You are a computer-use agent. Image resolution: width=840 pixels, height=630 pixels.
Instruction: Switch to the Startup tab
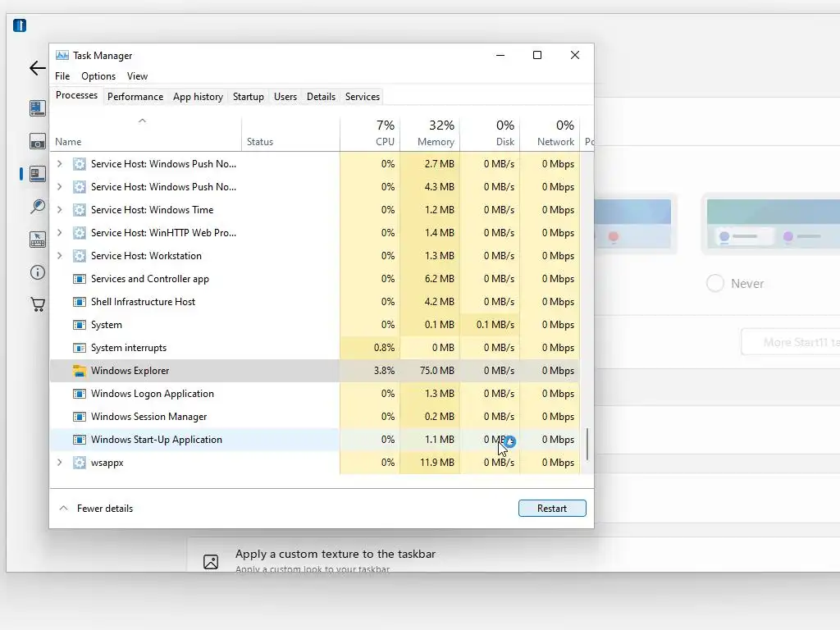pyautogui.click(x=248, y=97)
